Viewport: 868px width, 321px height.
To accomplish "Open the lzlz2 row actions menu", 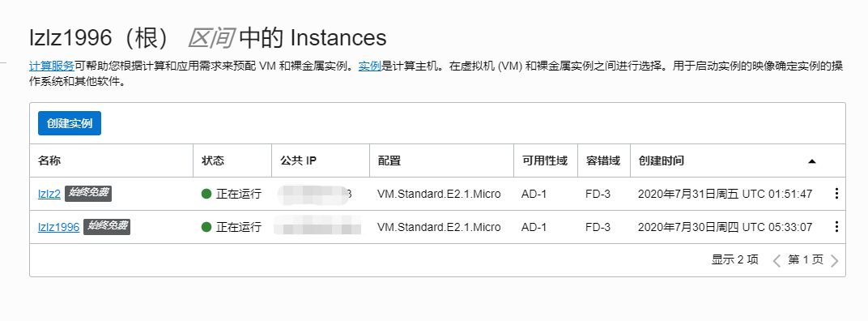I will click(836, 194).
